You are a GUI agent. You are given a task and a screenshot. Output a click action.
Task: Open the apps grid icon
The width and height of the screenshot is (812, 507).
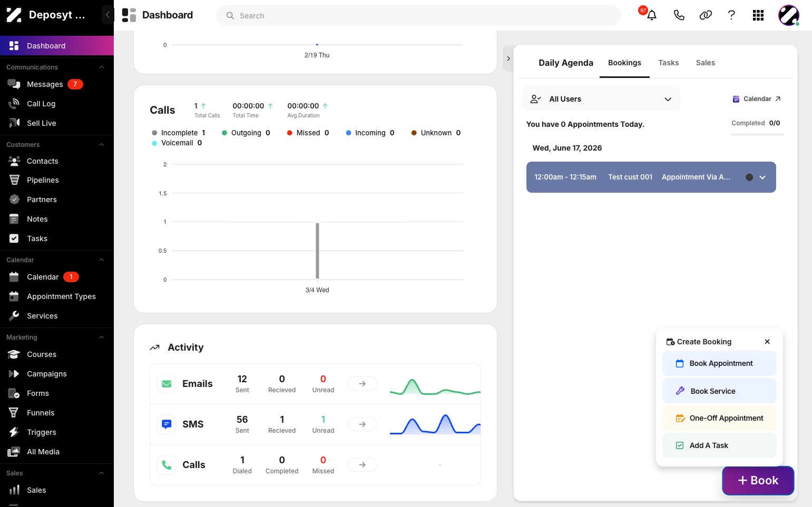758,15
